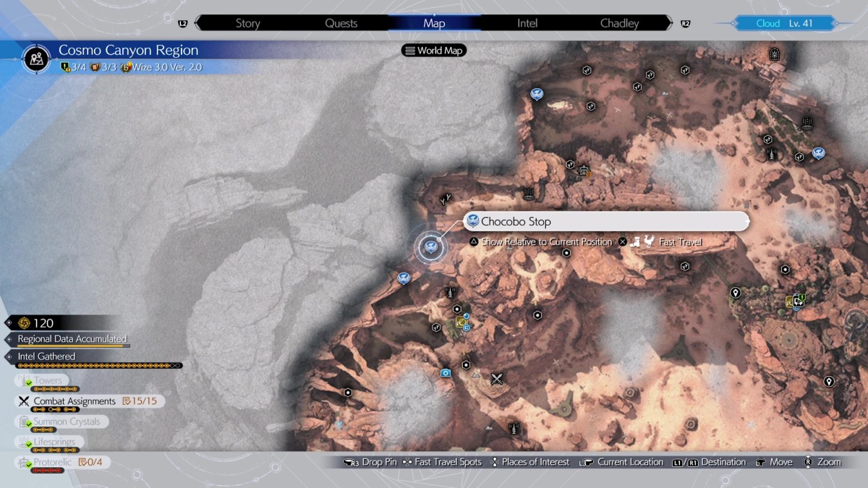
Task: Click the blue camera photo-spot marker
Action: (446, 373)
